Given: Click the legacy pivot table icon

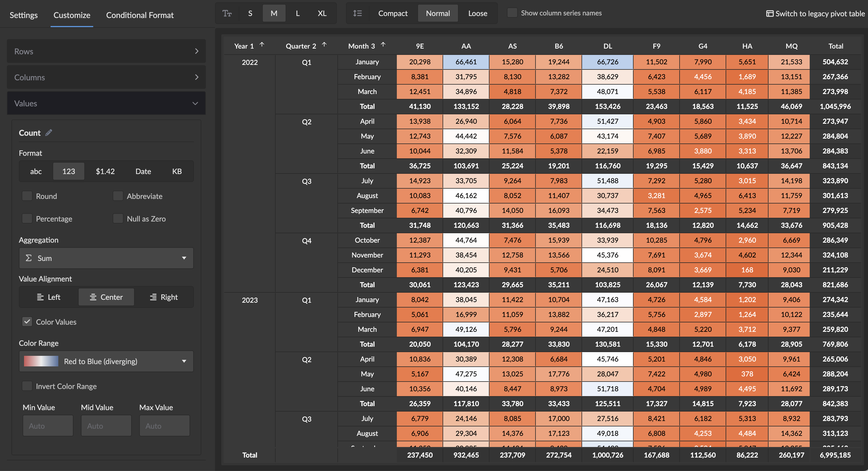Looking at the screenshot, I should tap(770, 13).
